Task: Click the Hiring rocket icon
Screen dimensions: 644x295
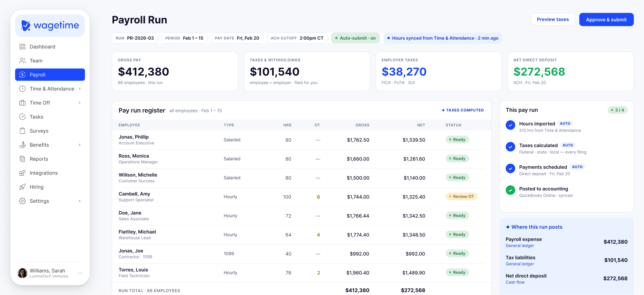Action: 22,187
